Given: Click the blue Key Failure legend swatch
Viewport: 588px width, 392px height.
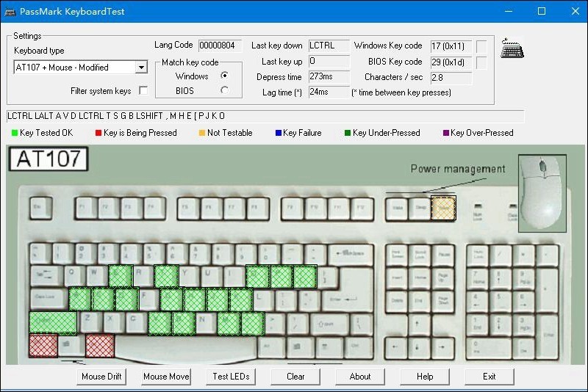Looking at the screenshot, I should click(279, 133).
